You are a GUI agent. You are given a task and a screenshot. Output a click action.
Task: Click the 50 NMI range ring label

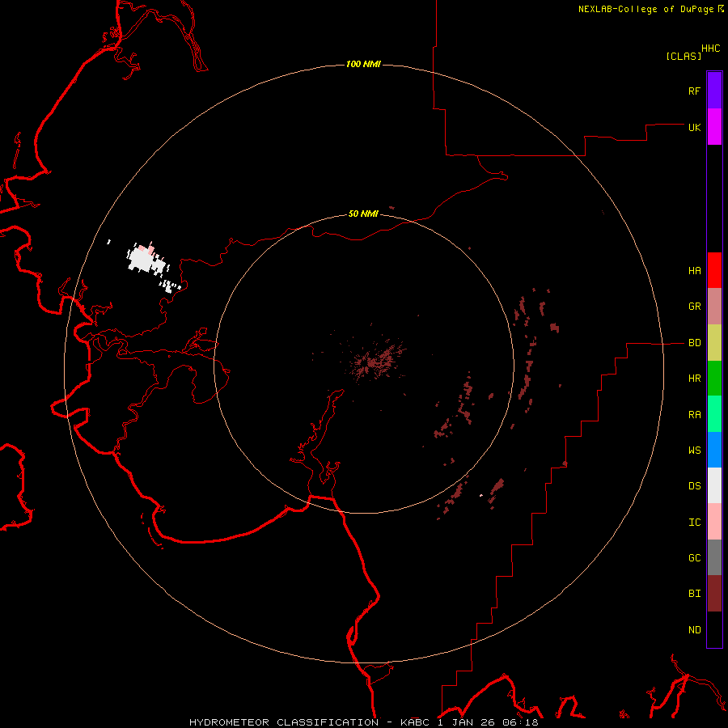363,214
